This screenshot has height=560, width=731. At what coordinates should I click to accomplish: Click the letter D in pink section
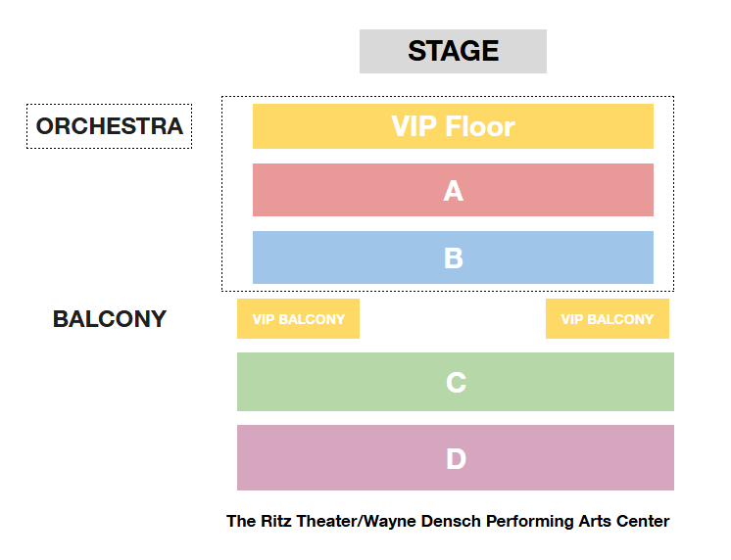point(456,459)
